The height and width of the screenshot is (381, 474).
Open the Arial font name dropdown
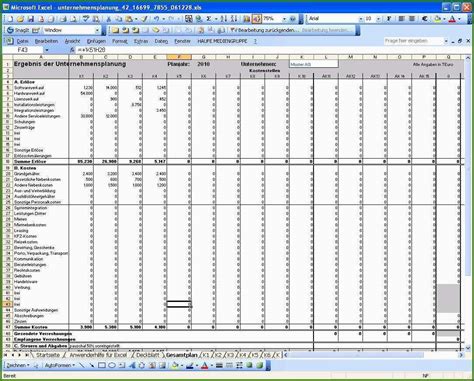[360, 19]
